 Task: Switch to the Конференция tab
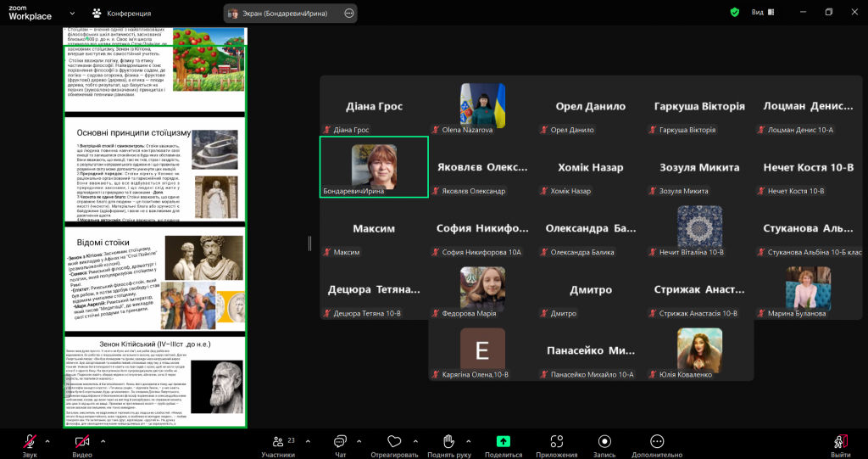click(121, 14)
